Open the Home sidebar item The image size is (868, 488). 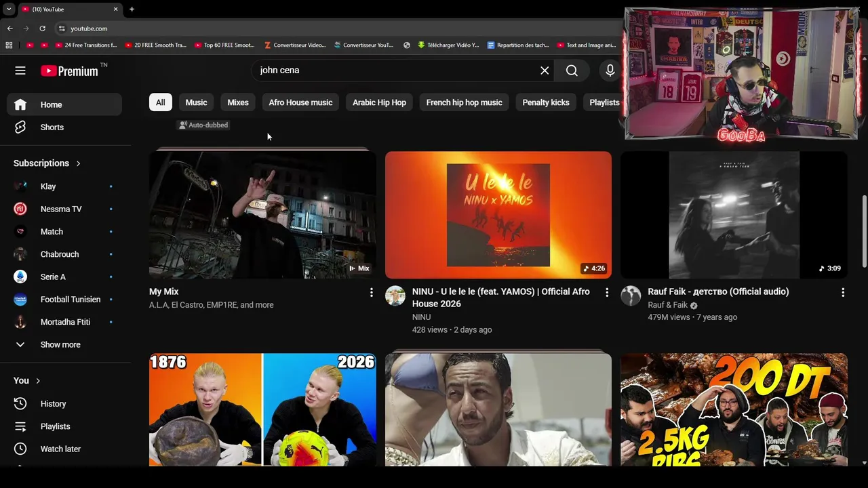[x=64, y=104]
